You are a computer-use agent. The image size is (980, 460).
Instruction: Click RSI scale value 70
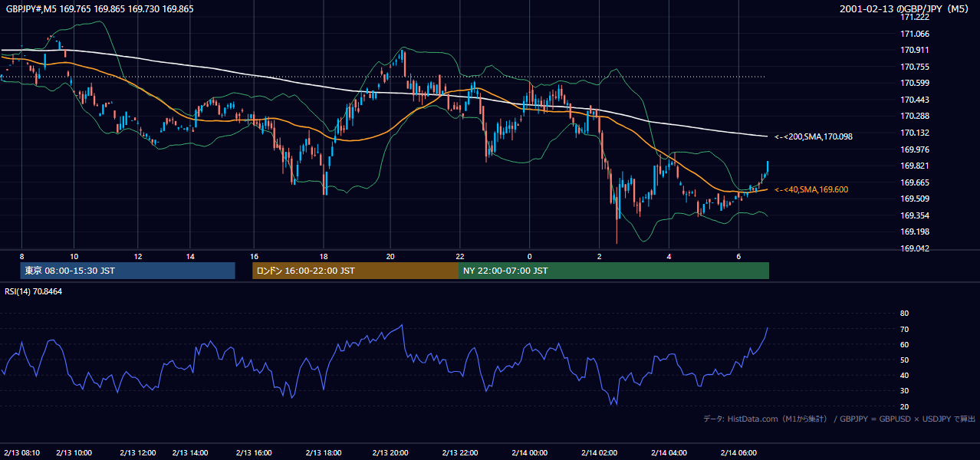(904, 329)
